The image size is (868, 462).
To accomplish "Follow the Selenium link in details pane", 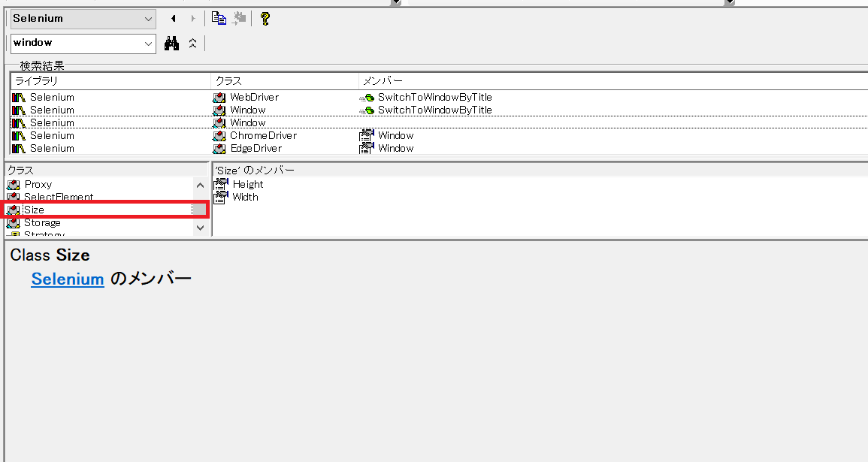I will pos(68,279).
